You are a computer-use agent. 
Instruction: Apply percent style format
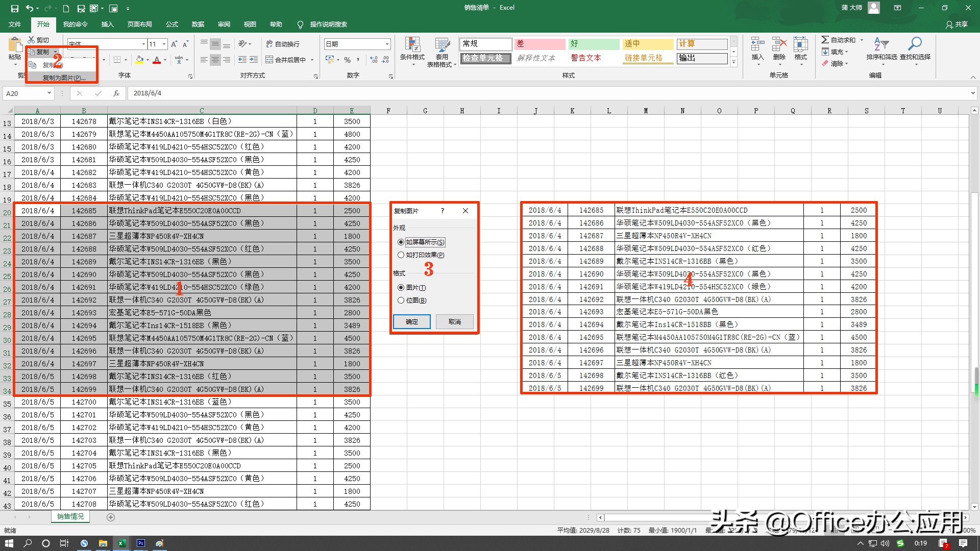347,60
